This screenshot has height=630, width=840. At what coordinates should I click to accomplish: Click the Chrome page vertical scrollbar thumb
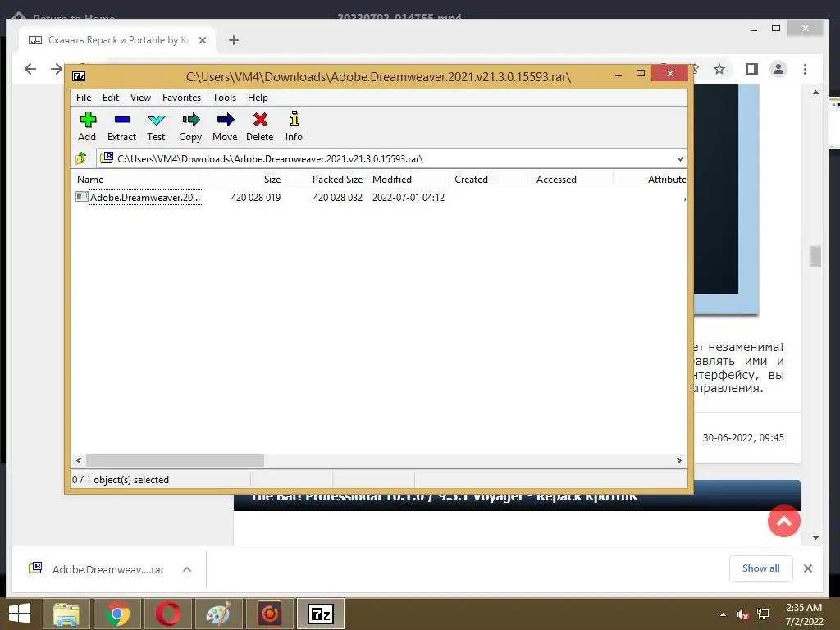(x=815, y=256)
